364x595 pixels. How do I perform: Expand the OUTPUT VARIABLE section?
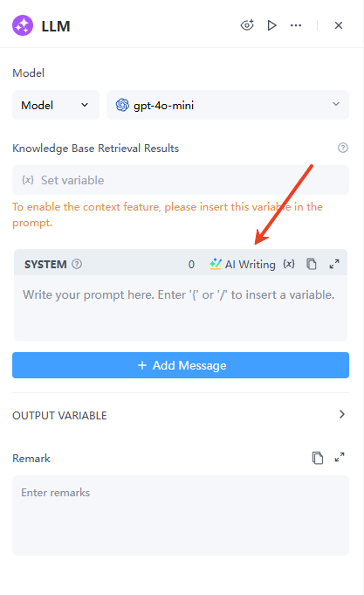181,415
